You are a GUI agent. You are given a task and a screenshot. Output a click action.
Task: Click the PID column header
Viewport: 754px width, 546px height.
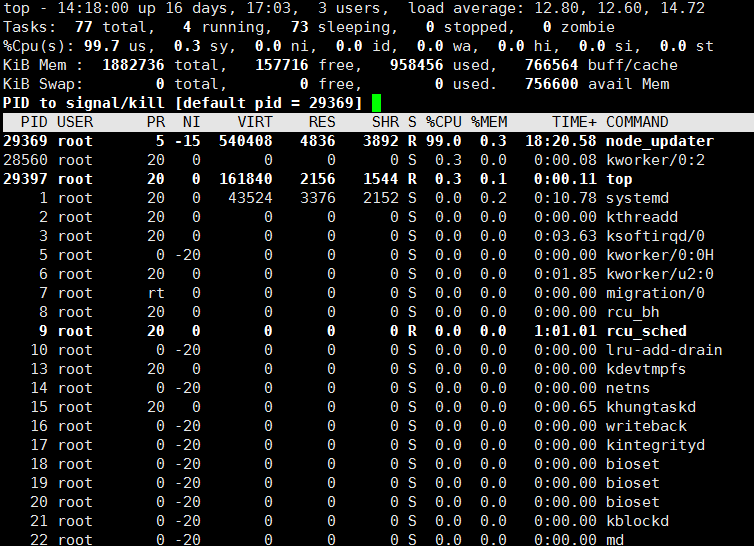(x=34, y=122)
